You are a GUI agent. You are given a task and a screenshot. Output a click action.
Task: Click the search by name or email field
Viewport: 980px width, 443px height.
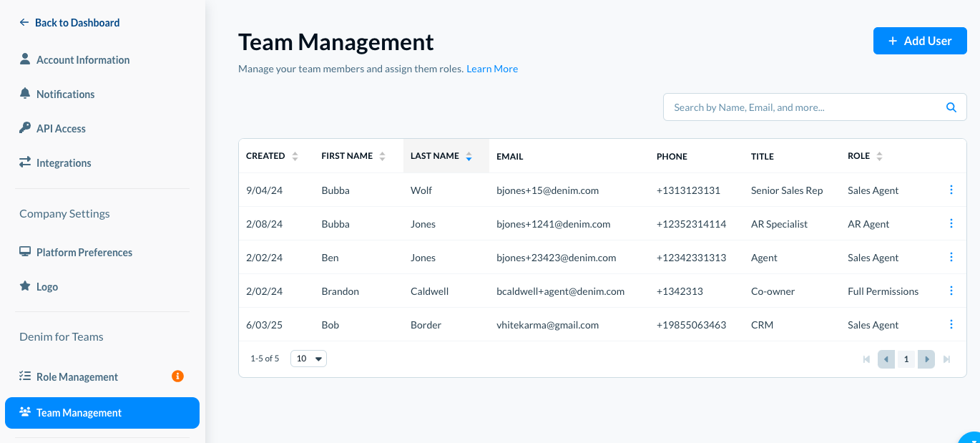pyautogui.click(x=801, y=107)
